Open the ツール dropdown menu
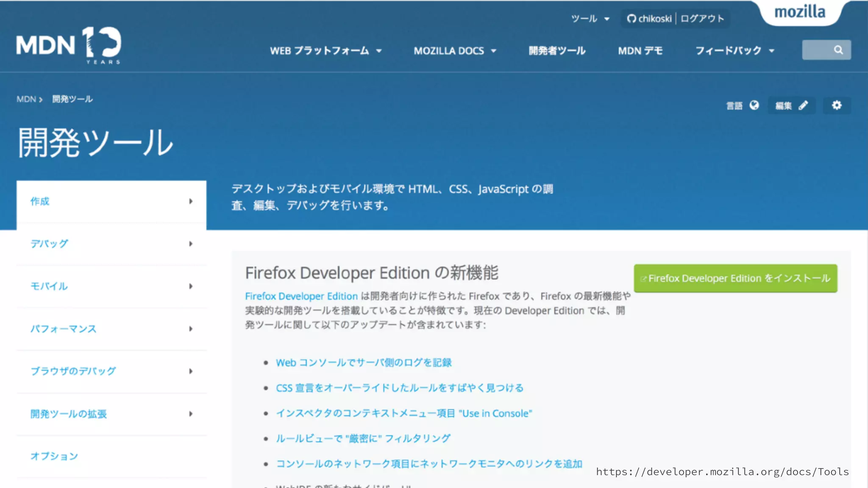868x488 pixels. 590,19
